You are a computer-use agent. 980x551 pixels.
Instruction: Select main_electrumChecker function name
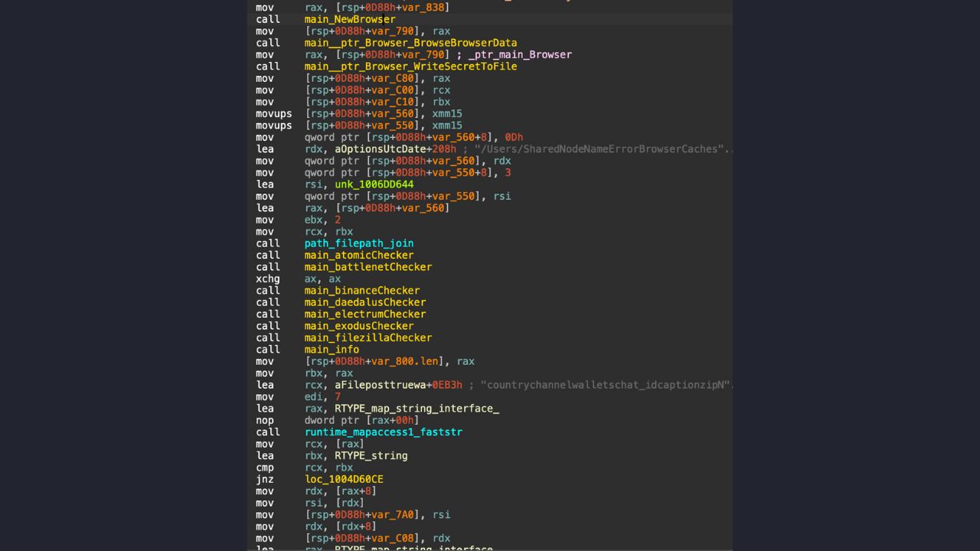pyautogui.click(x=364, y=314)
